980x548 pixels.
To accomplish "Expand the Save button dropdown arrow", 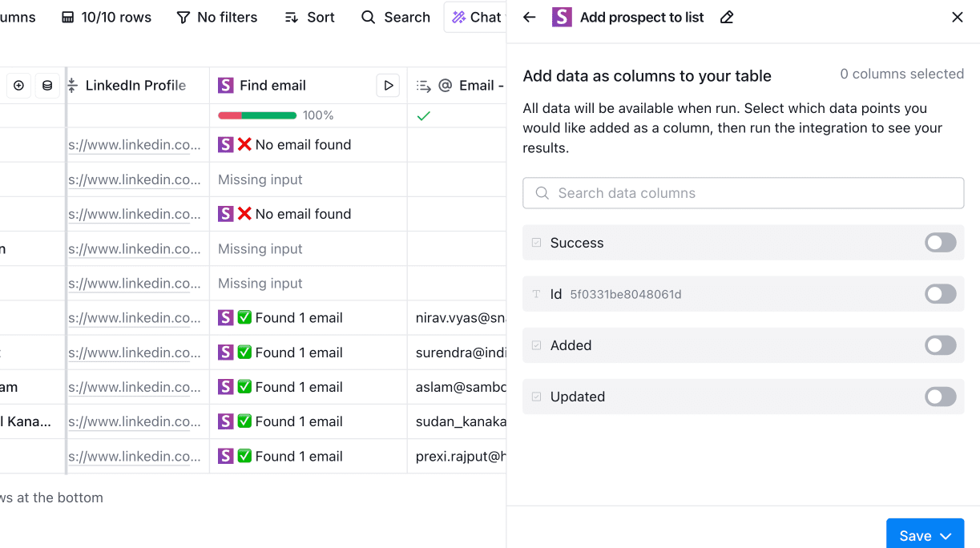I will (946, 536).
